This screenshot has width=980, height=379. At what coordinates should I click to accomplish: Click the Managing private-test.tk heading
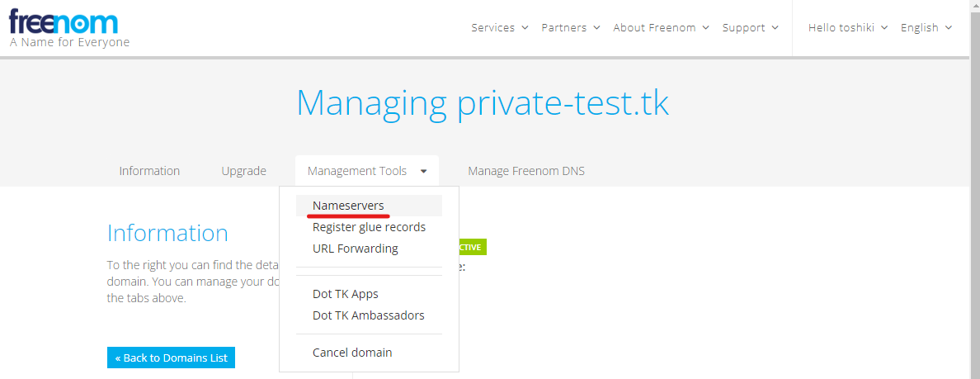point(483,103)
